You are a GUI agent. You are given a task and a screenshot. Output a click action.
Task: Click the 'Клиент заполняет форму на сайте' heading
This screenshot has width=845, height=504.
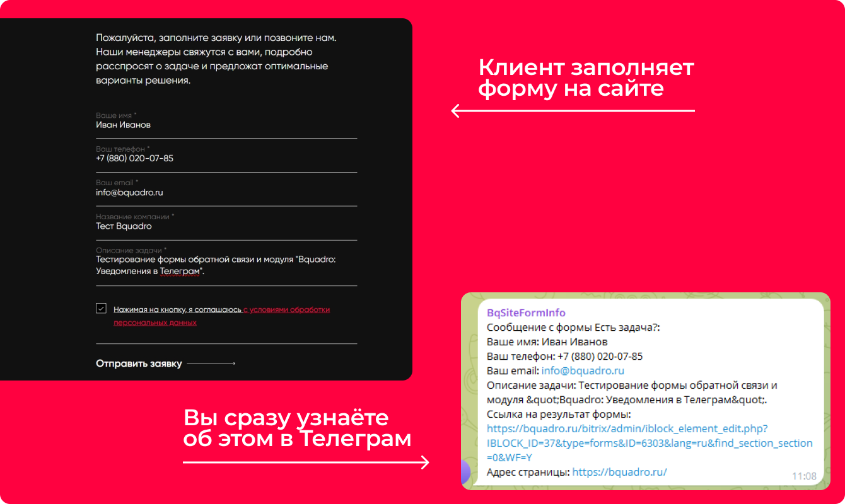[x=585, y=78]
